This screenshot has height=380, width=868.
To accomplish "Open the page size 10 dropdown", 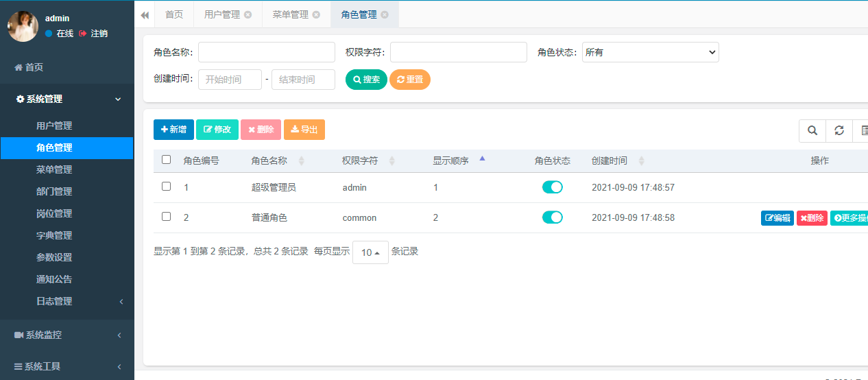I will point(370,252).
